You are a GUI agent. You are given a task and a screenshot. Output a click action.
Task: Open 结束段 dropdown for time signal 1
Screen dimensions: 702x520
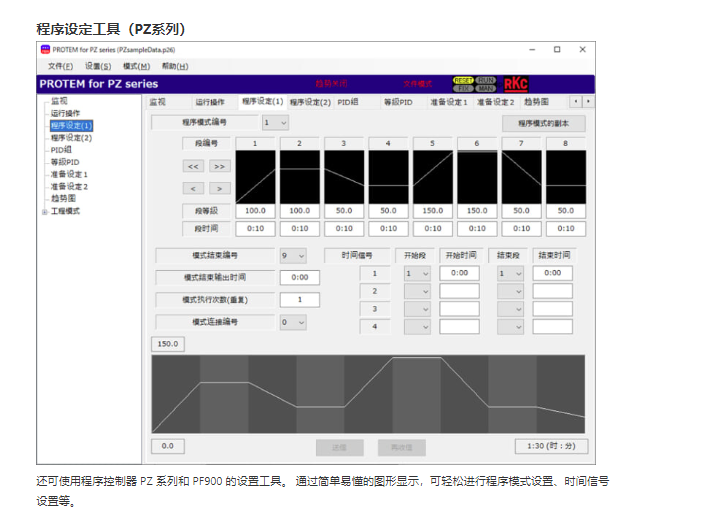pyautogui.click(x=510, y=273)
